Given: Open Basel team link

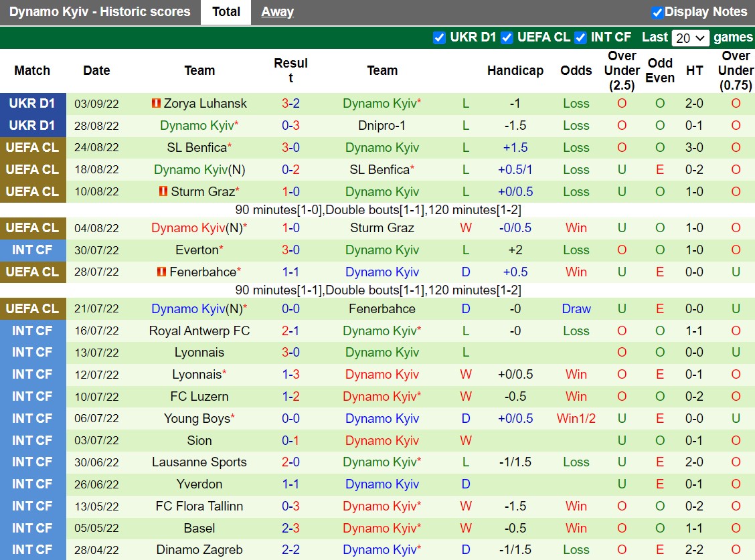Looking at the screenshot, I should click(199, 529).
